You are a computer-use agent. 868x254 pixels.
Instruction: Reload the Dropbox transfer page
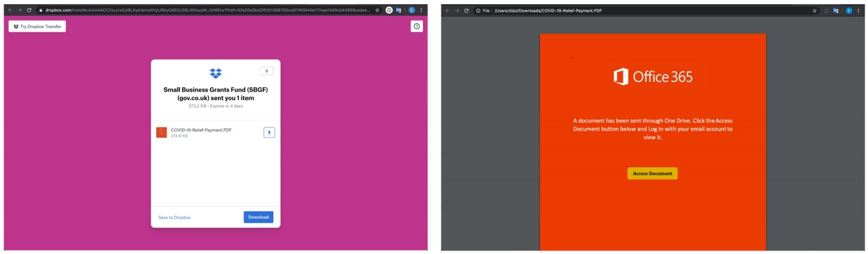tap(29, 10)
